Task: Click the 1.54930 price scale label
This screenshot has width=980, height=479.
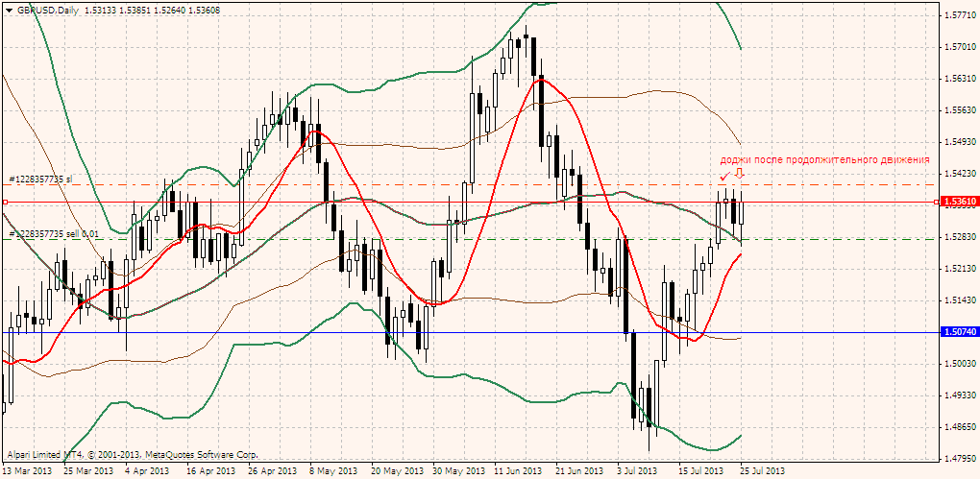Action: click(961, 142)
